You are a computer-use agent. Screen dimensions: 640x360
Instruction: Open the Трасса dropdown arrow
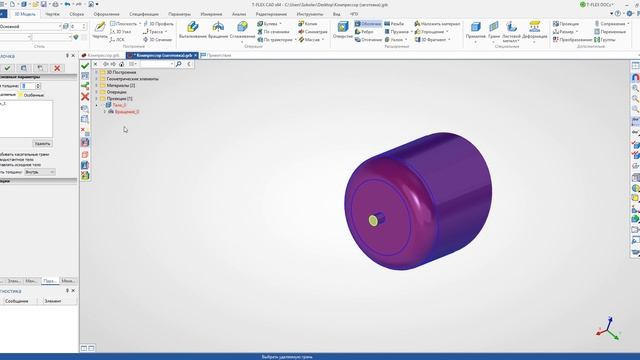[166, 31]
